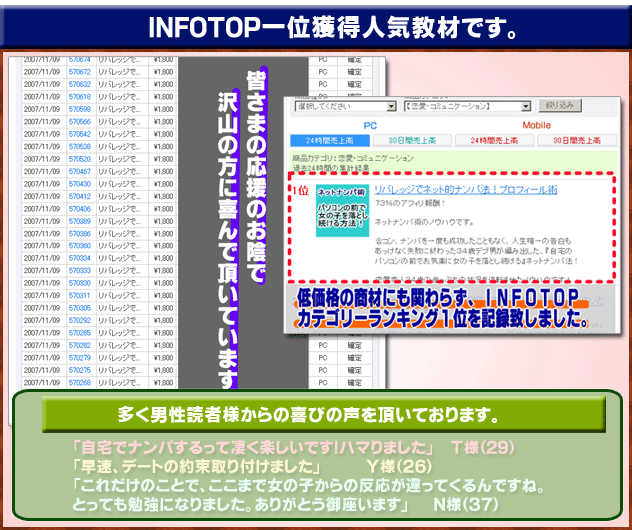Open order link 570334
The image size is (632, 530).
pos(79,258)
